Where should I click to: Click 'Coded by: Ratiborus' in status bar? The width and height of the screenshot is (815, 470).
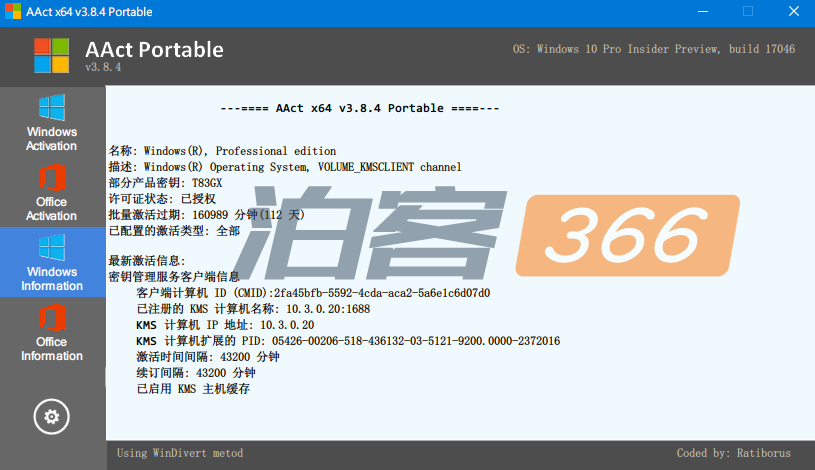[733, 453]
